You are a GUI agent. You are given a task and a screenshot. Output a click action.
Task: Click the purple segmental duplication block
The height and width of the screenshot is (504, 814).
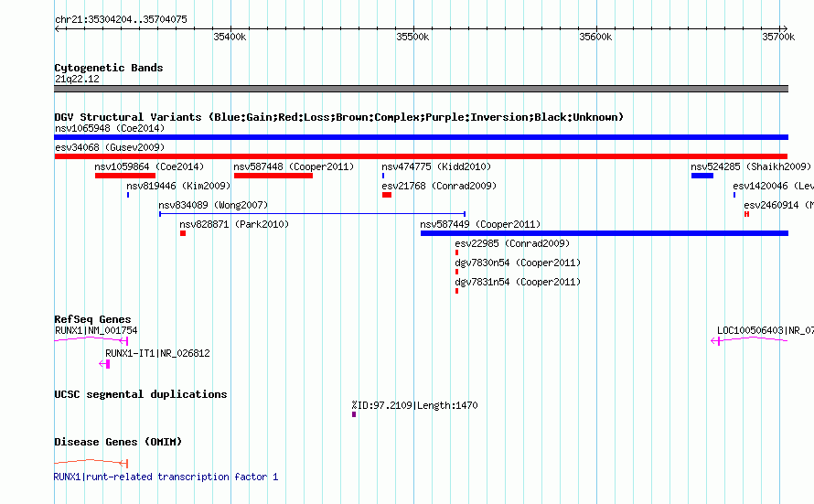(354, 414)
